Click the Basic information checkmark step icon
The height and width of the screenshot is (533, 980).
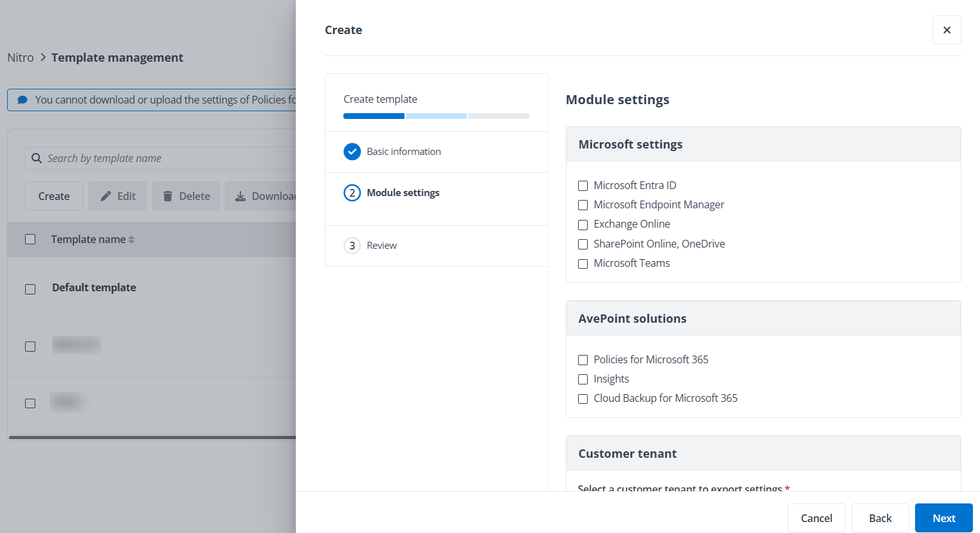pos(352,152)
